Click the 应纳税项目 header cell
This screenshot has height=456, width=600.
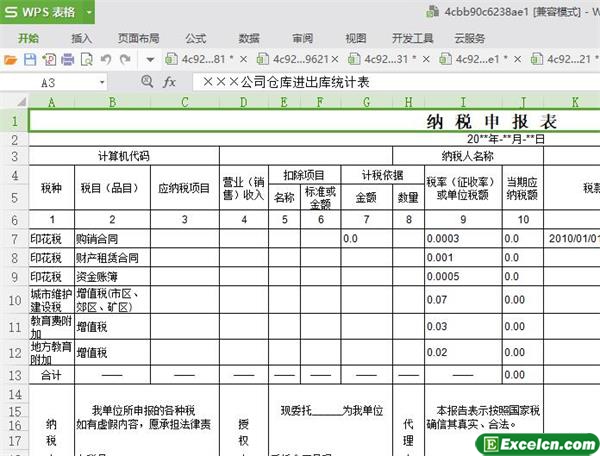click(185, 188)
